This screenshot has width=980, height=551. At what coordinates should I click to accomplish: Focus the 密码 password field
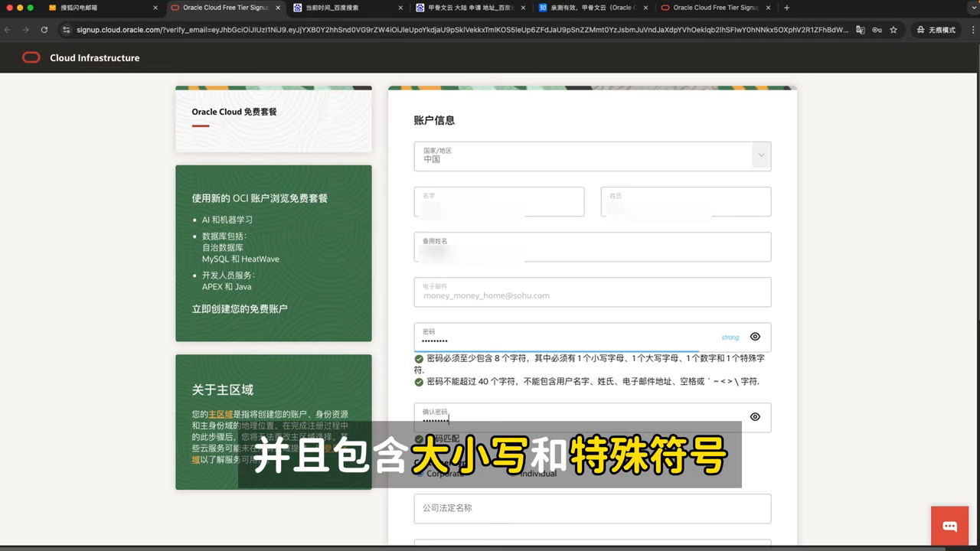point(593,337)
